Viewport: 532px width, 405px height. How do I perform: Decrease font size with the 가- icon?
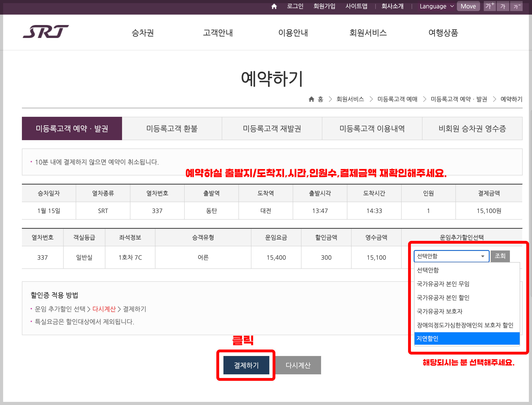click(x=516, y=6)
